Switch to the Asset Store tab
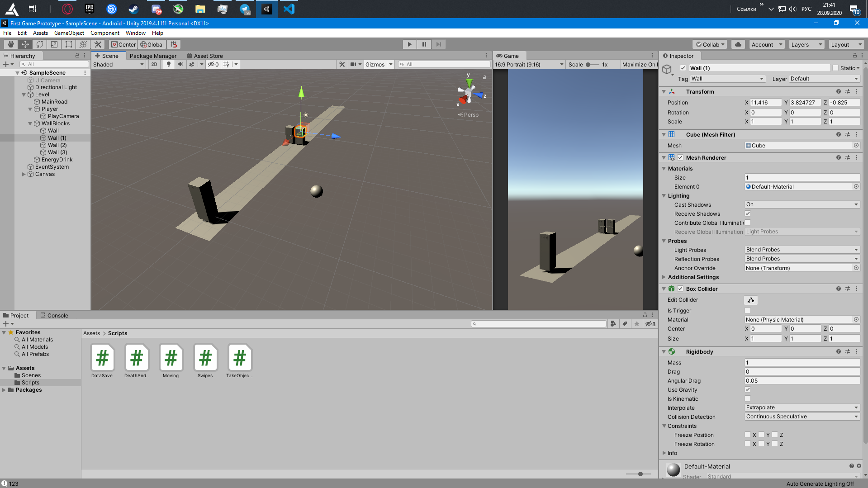The image size is (868, 488). click(x=205, y=56)
